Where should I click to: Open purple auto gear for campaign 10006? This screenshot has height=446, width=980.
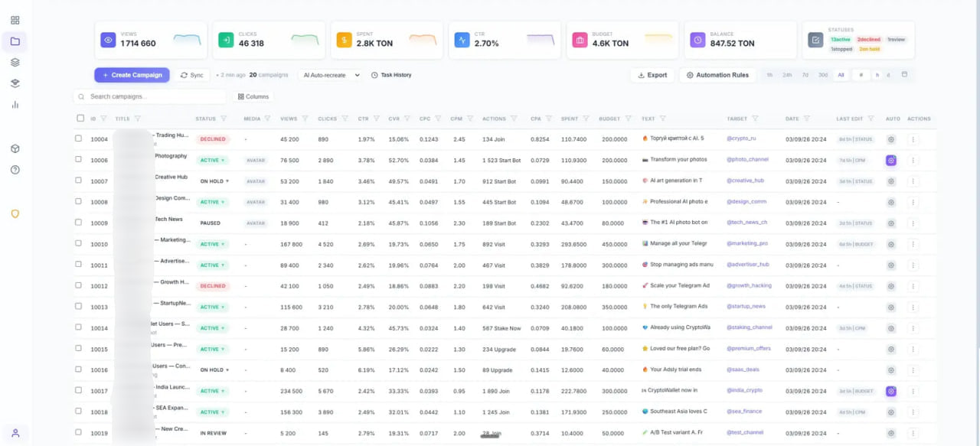click(x=891, y=161)
